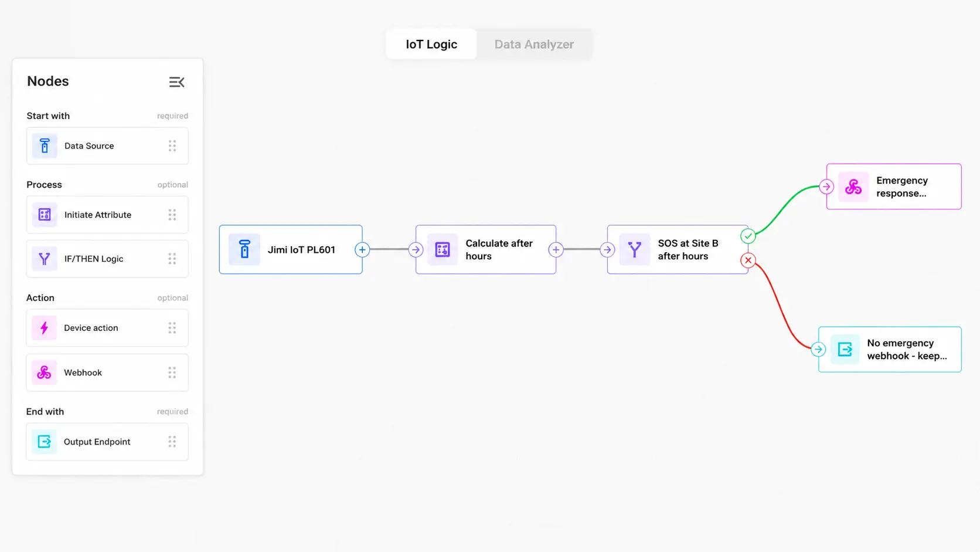This screenshot has width=980, height=552.
Task: Click the Device action lightning icon
Action: point(44,328)
